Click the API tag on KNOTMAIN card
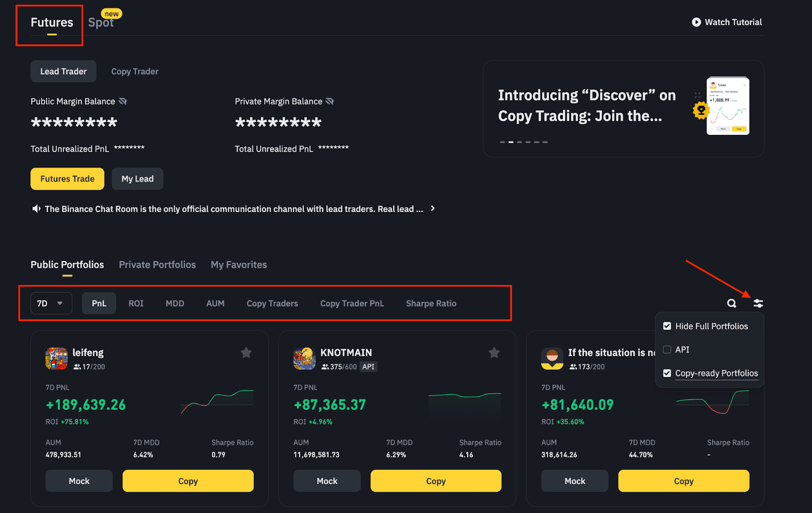Screen dimensions: 812x513 pyautogui.click(x=368, y=367)
